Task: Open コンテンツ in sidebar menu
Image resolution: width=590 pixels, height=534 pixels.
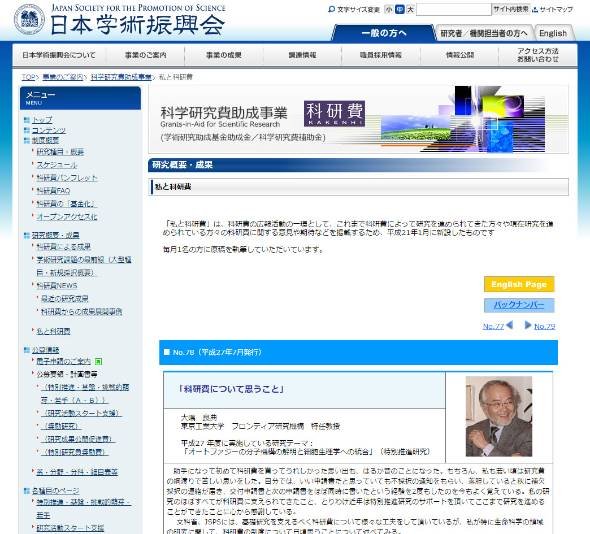Action: click(x=49, y=130)
